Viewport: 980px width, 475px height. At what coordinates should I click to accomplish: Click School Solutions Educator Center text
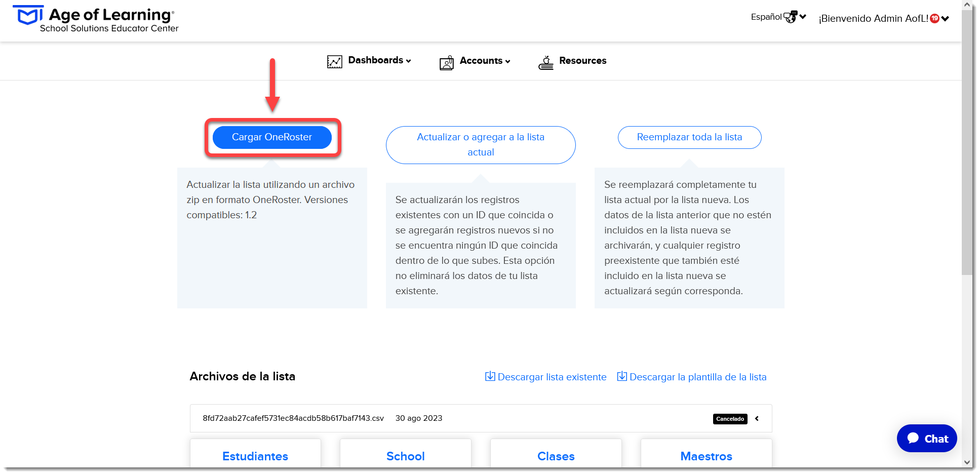[109, 28]
